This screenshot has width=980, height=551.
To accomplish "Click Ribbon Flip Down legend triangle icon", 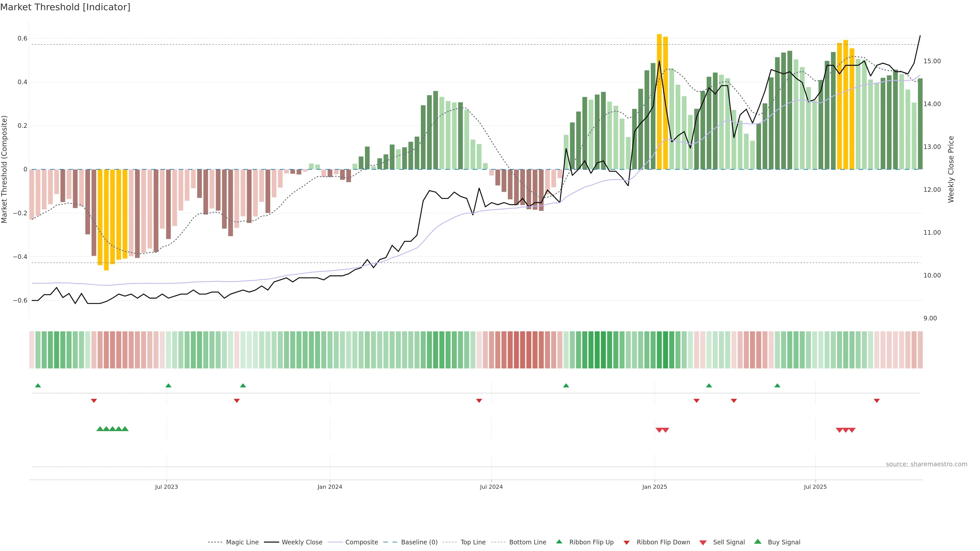I will pos(627,542).
